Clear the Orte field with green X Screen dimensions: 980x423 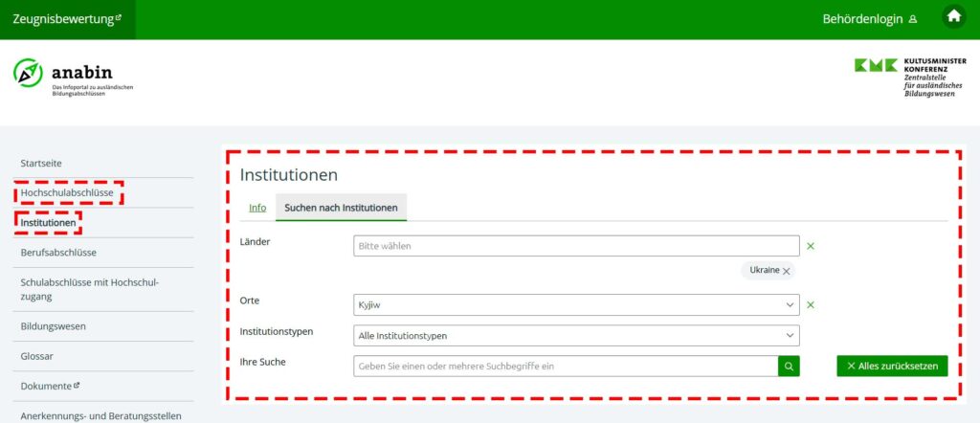(x=811, y=305)
